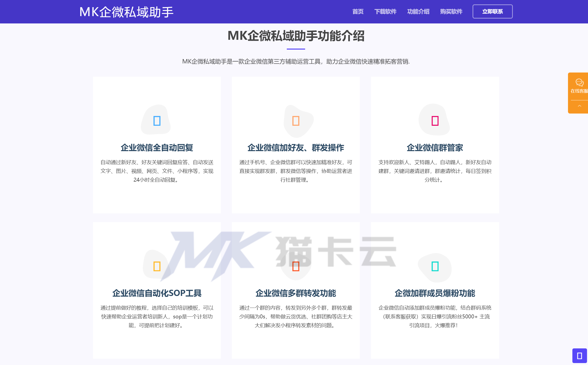Collapse the orange side widget with the up chevron
This screenshot has width=588, height=365.
click(579, 106)
